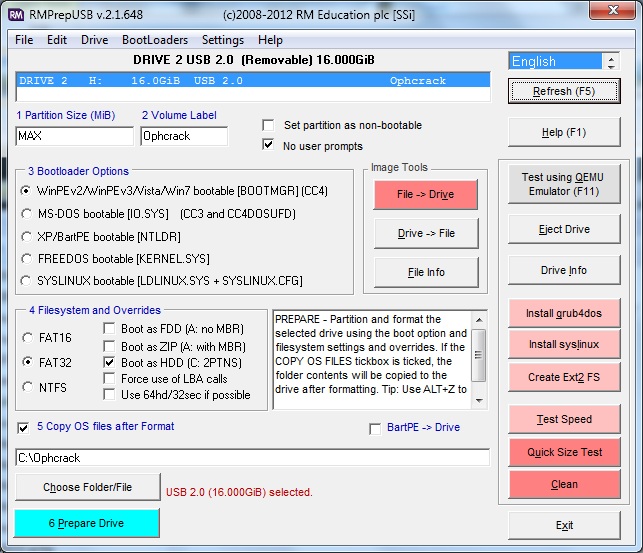Click the Drive -> File button
643x553 pixels.
point(426,233)
